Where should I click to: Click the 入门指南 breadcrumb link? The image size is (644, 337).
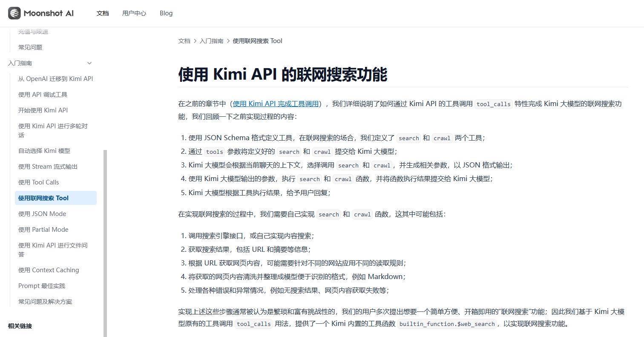pos(211,41)
